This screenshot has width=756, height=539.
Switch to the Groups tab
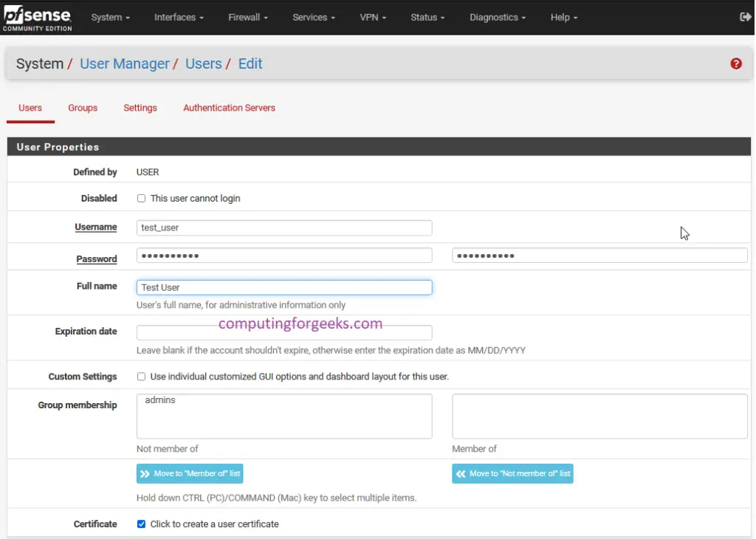(83, 108)
